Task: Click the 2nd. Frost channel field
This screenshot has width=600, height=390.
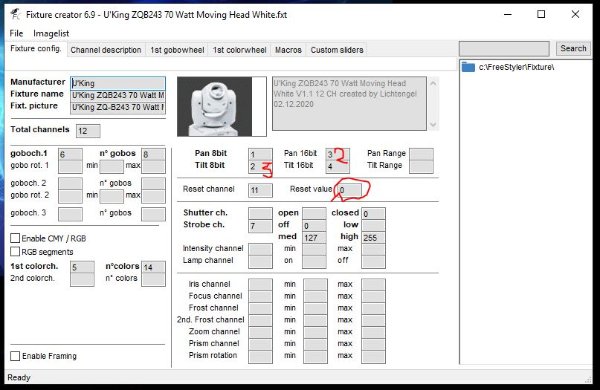Action: click(x=260, y=320)
